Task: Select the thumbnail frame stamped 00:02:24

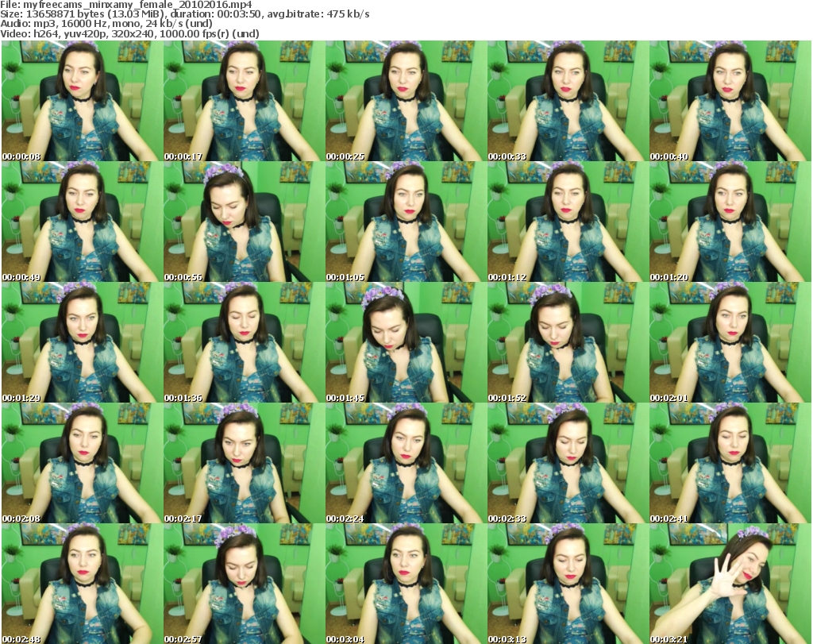Action: tap(406, 463)
